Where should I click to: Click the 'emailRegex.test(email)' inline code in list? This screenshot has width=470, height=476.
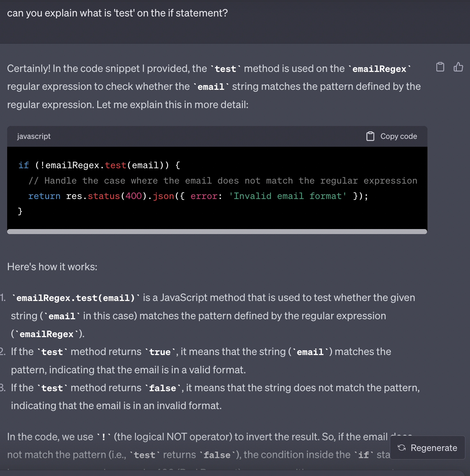75,298
